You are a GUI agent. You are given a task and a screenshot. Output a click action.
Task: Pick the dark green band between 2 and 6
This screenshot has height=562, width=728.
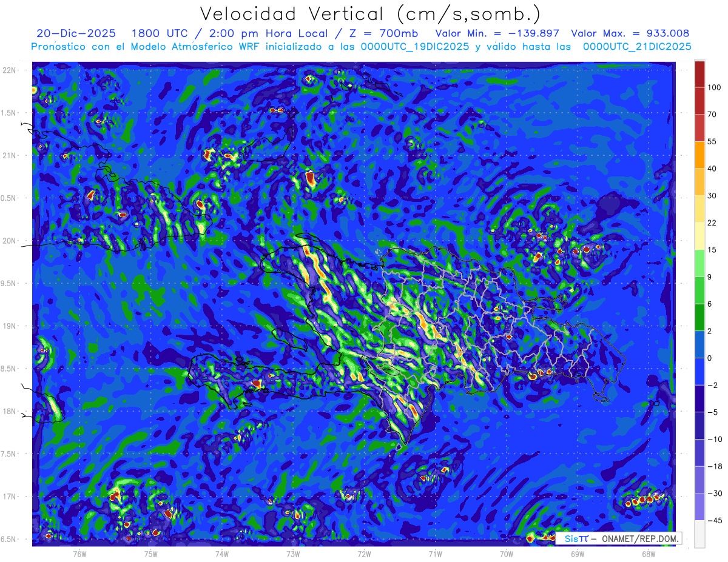pyautogui.click(x=699, y=317)
